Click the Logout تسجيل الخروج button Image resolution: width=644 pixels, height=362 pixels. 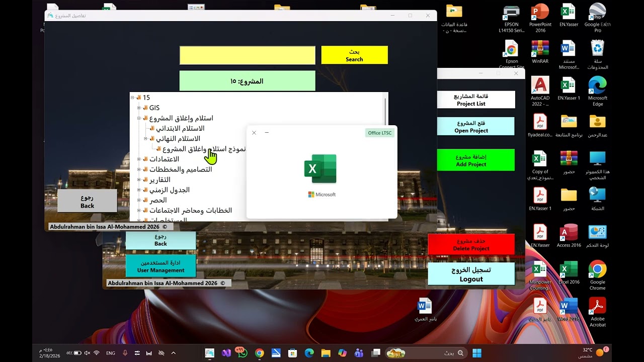point(471,274)
